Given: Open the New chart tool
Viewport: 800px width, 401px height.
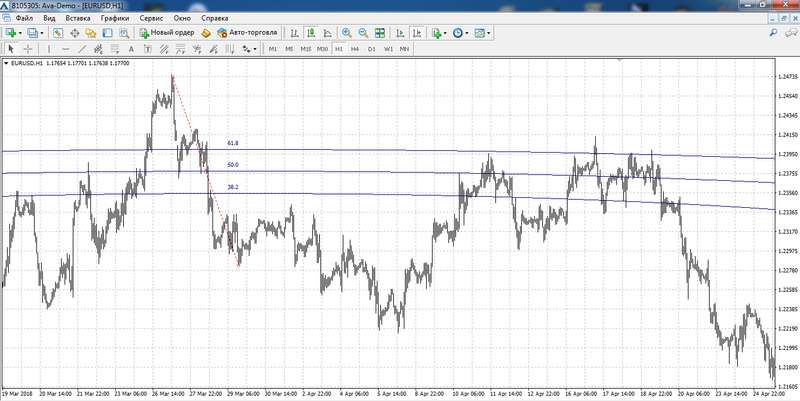Looking at the screenshot, I should click(x=10, y=33).
